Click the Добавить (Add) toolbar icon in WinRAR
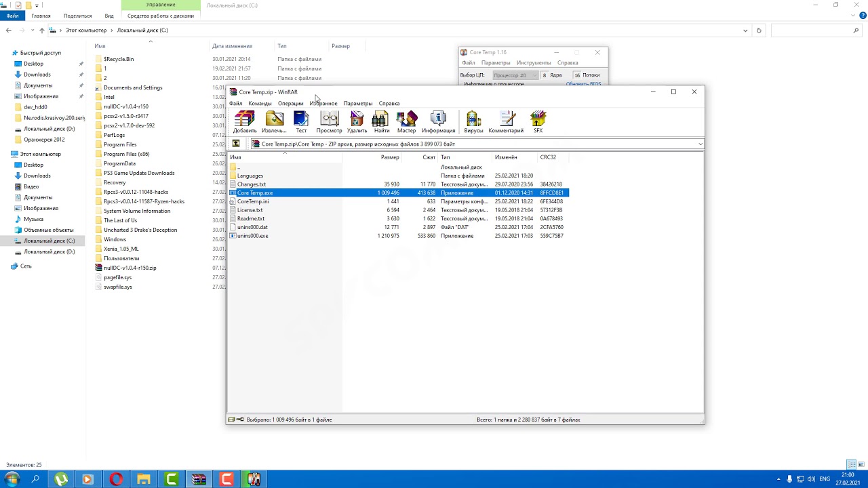This screenshot has width=868, height=488. (x=244, y=121)
